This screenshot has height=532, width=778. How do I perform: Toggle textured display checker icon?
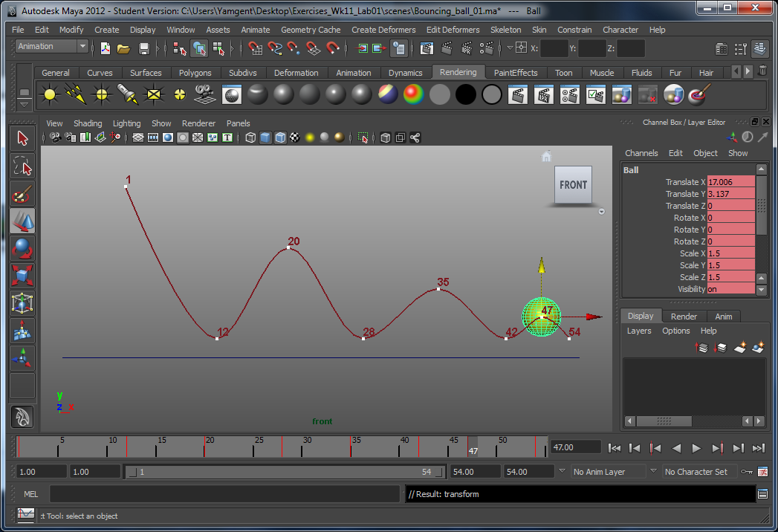tap(295, 137)
